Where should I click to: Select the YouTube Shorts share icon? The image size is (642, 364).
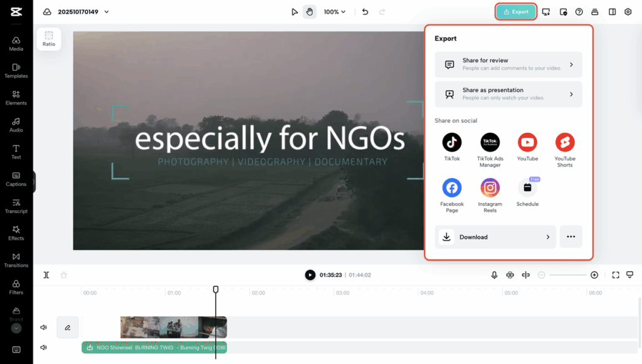coord(564,143)
